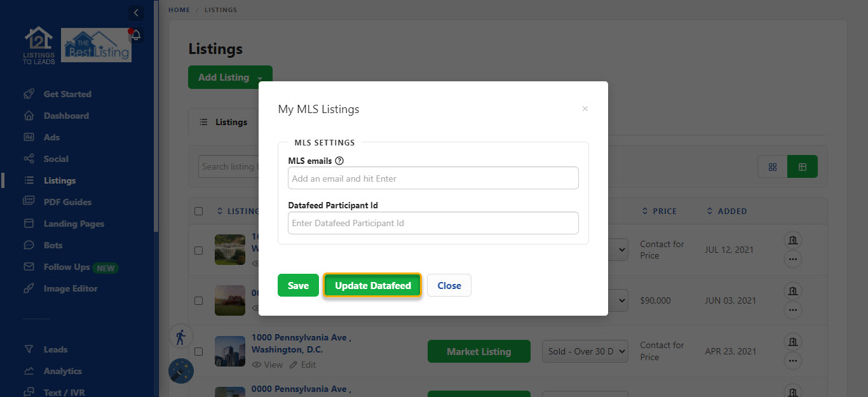
Task: Check the 1000 Pennsylvania Ave listing checkbox
Action: tap(198, 351)
